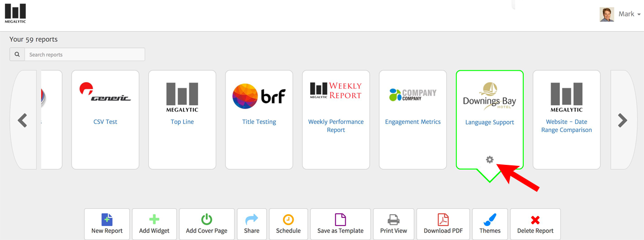Open Print View

click(393, 224)
